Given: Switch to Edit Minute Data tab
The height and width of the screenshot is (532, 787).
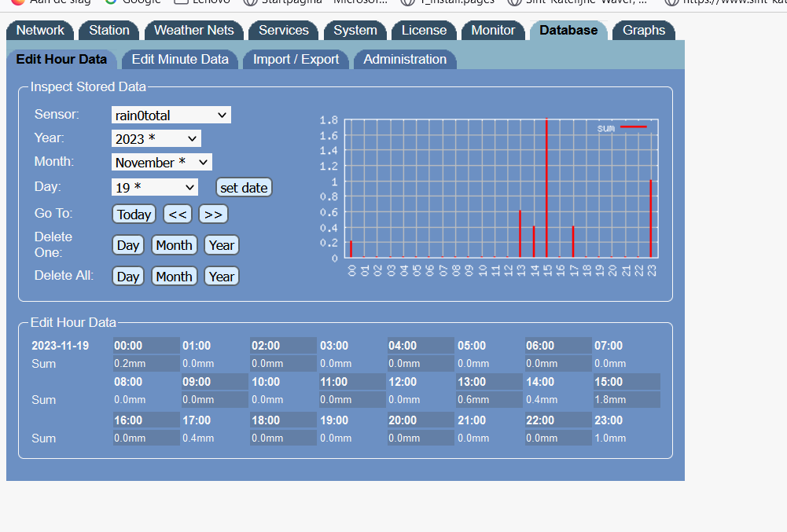Looking at the screenshot, I should click(180, 59).
